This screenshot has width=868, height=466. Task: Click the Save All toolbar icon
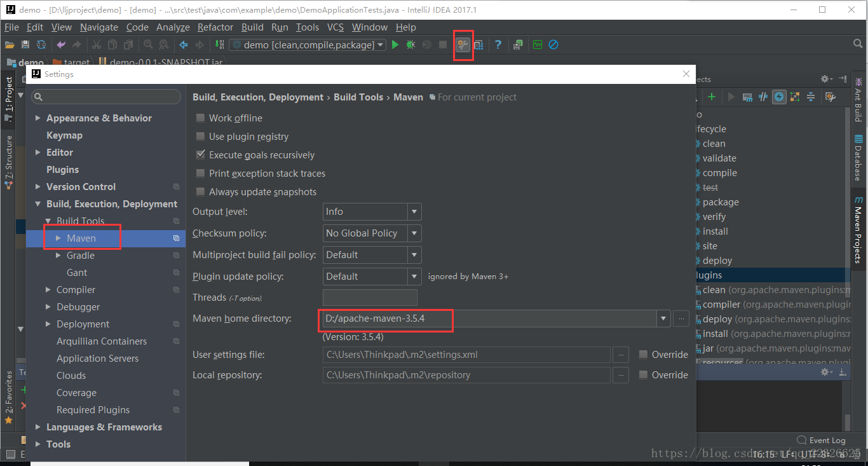point(25,45)
